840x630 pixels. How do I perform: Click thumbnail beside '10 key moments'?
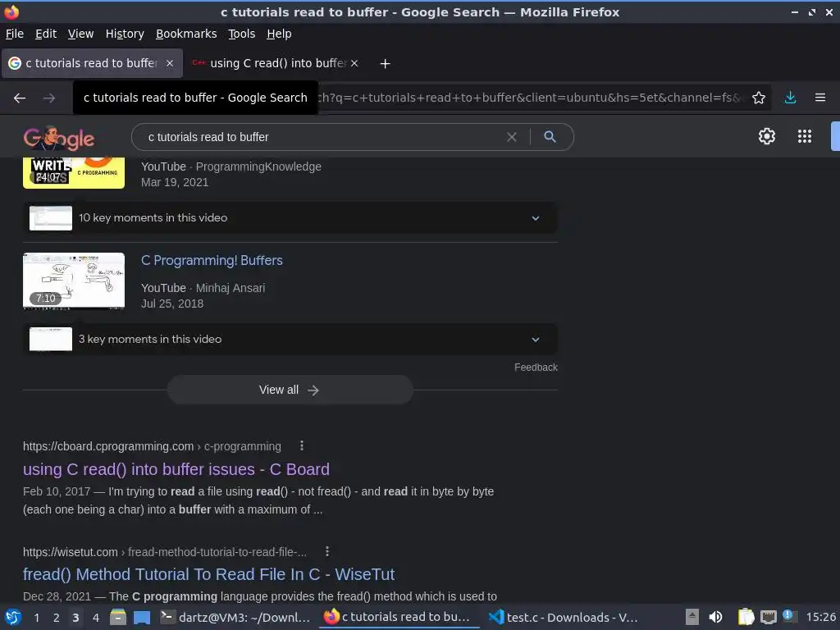coord(50,218)
